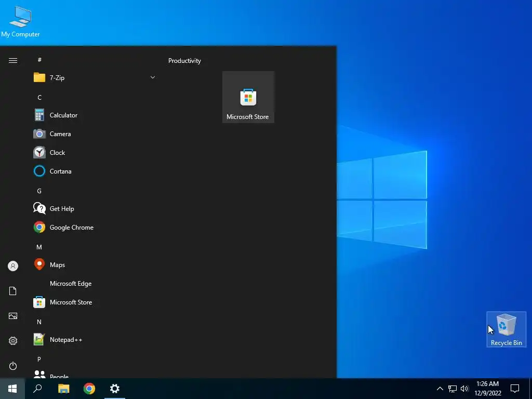532x399 pixels.
Task: Open Microsoft Store in the app list
Action: 95,302
